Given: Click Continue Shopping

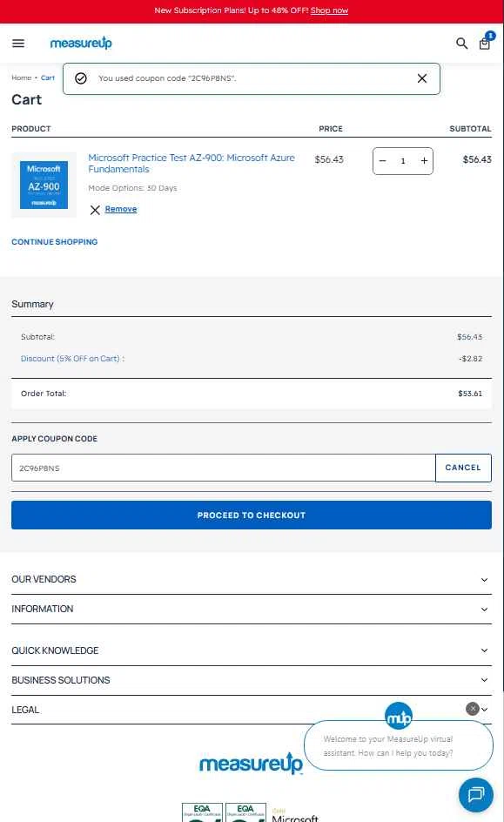Looking at the screenshot, I should 55,242.
